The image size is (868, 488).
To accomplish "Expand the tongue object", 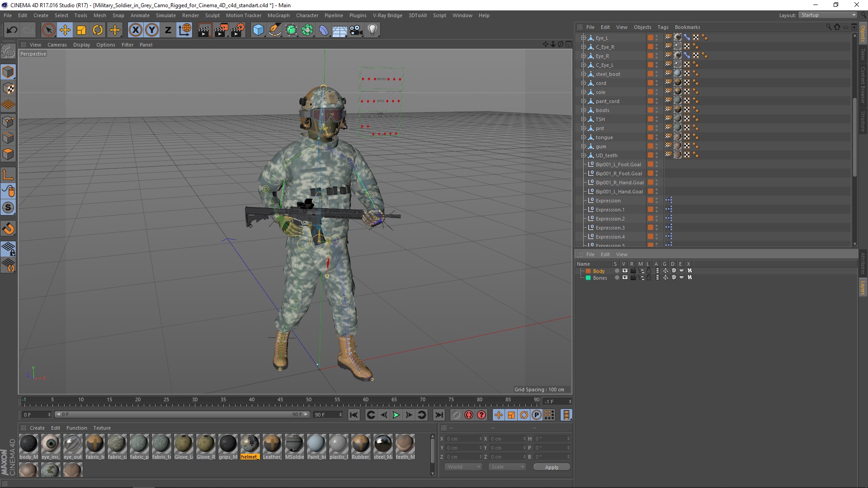I will 584,137.
